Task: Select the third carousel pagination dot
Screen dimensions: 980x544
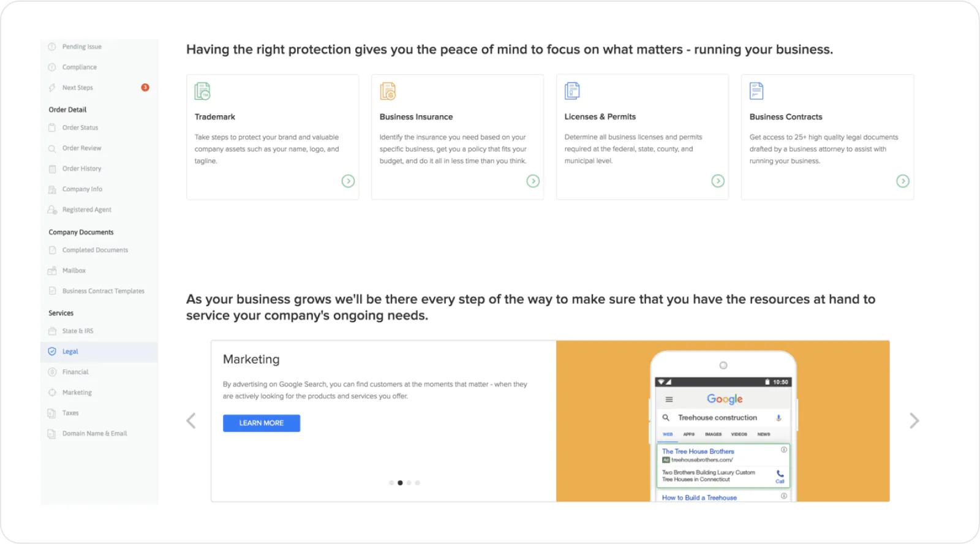Action: point(409,483)
